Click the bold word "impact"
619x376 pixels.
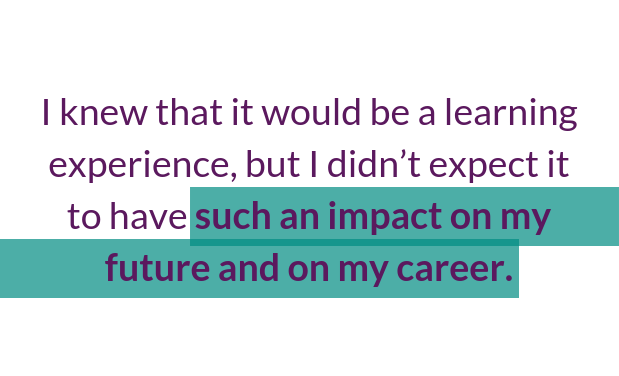click(x=385, y=218)
